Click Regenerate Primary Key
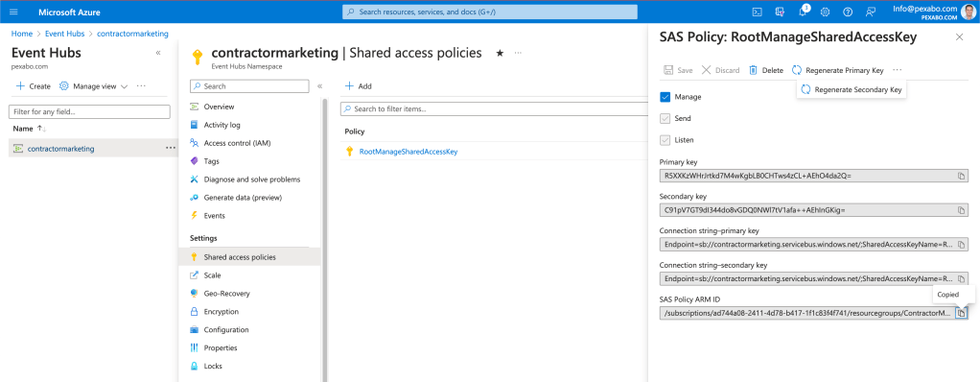The width and height of the screenshot is (980, 382). point(838,70)
